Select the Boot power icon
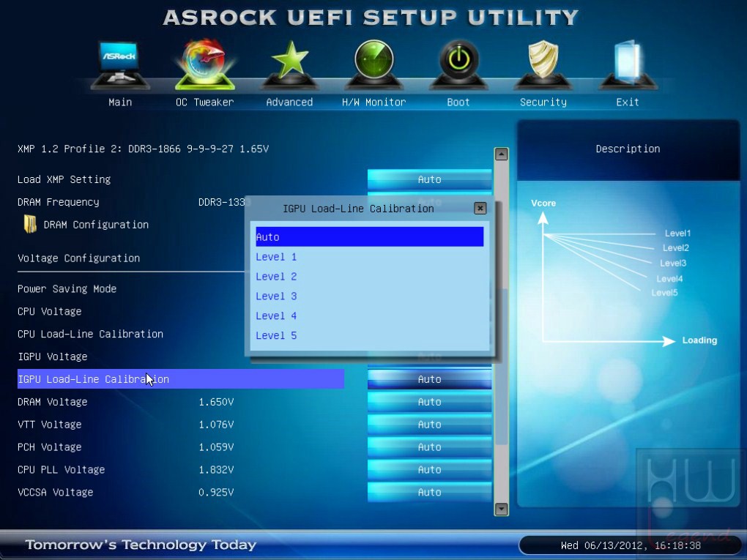Screen dimensions: 747x560 pyautogui.click(x=458, y=64)
